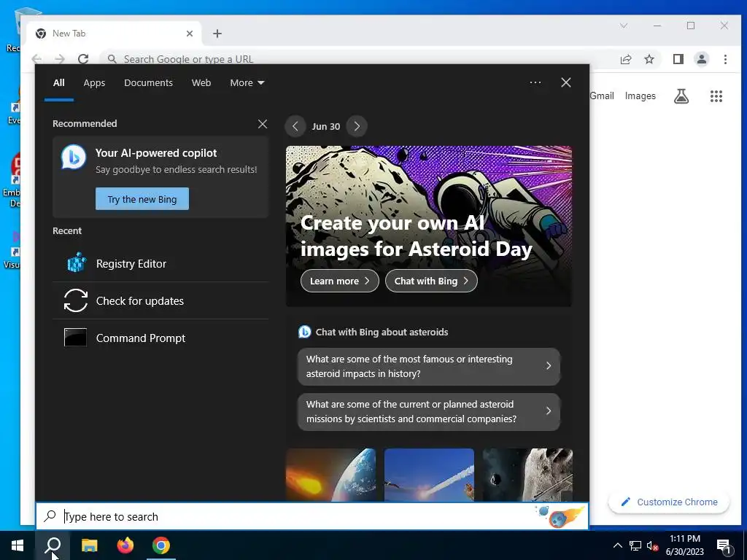Click the taskbar search magnifier icon

click(53, 545)
